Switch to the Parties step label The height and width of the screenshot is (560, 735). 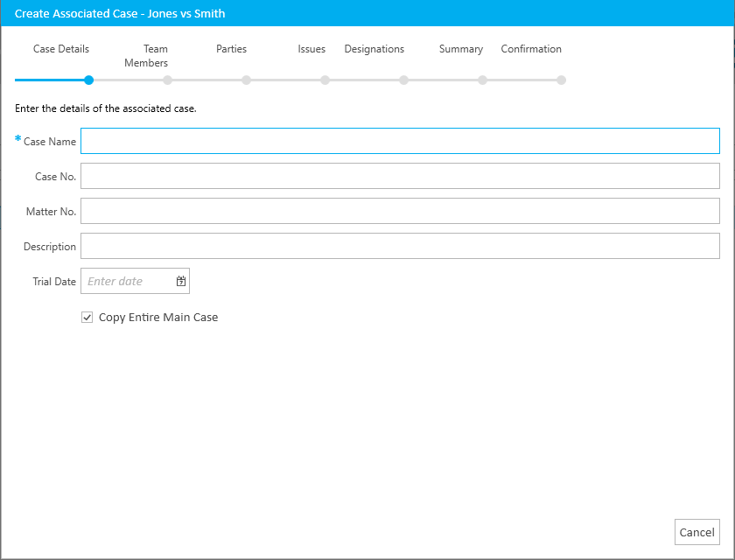point(232,49)
